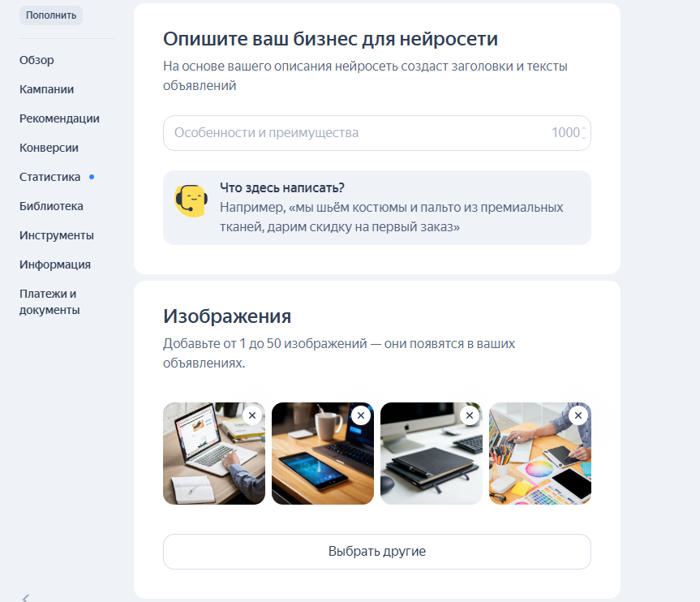The width and height of the screenshot is (700, 602).
Task: Click the Особенности и преимущества text field
Action: (324, 132)
